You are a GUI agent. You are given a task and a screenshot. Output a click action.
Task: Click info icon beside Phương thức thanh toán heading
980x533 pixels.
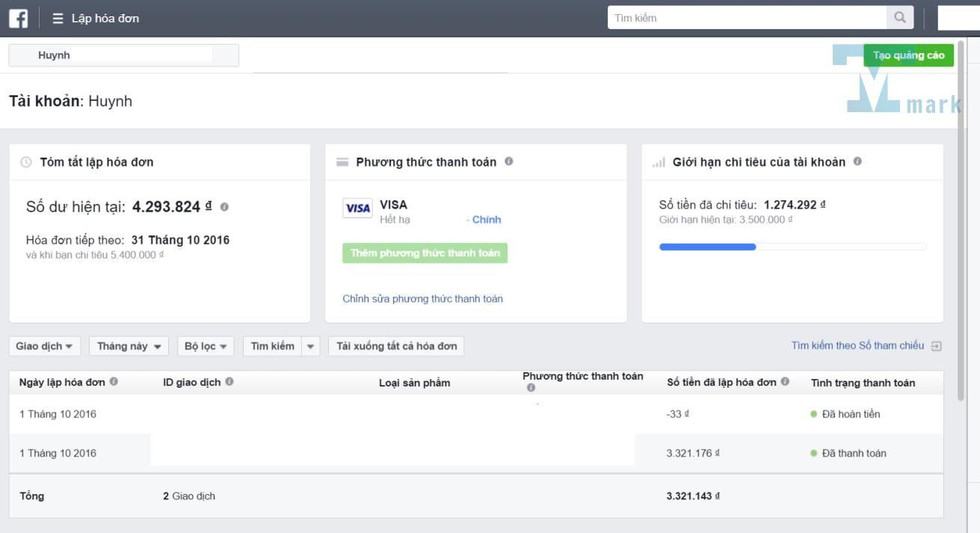508,161
